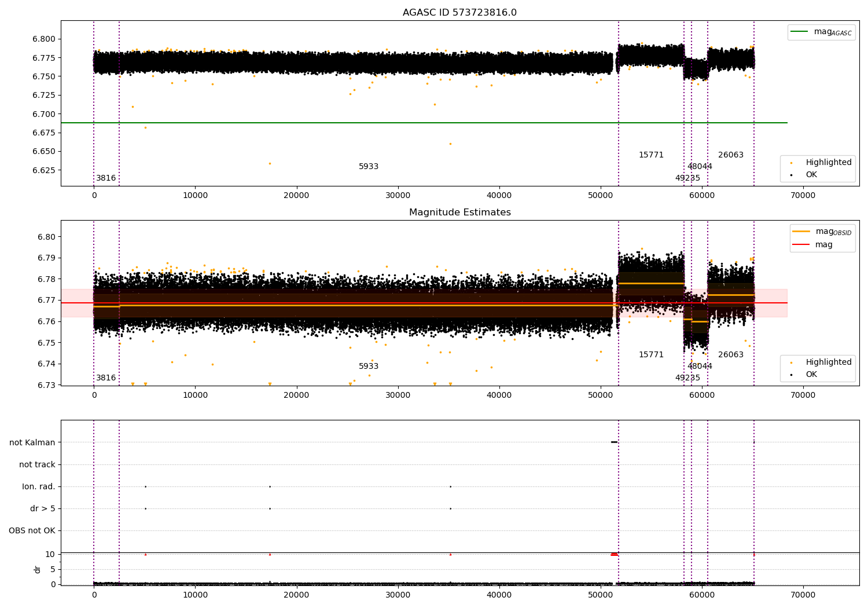This screenshot has height=608, width=868.
Task: Click the 20000 x-axis tick of Magnitude Estimates plot
Action: coord(296,395)
